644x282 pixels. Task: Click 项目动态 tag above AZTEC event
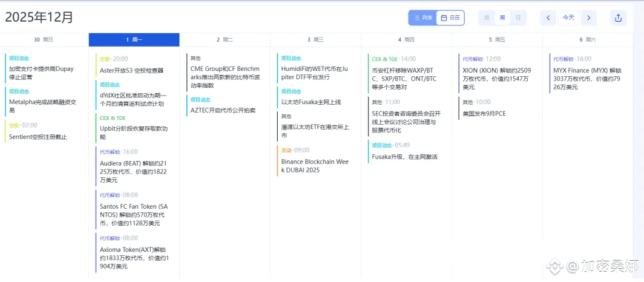click(x=201, y=100)
